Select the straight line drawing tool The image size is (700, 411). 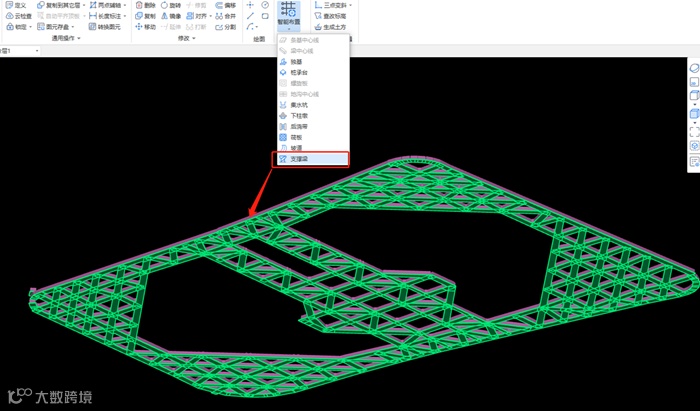(250, 16)
